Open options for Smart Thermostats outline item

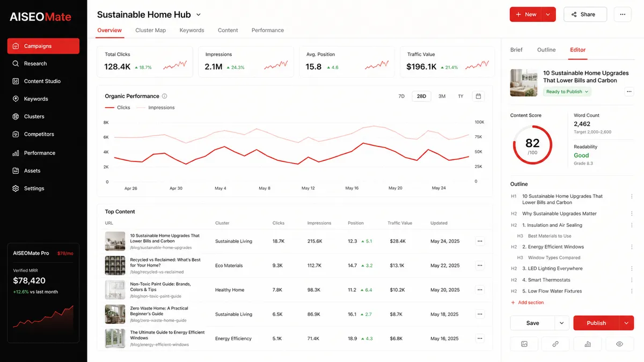click(x=632, y=280)
